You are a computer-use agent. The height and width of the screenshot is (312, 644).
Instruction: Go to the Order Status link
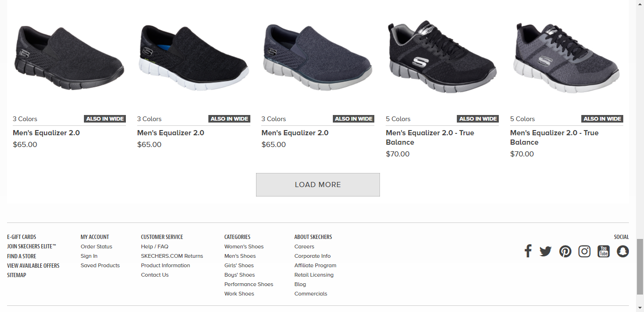[x=96, y=246]
